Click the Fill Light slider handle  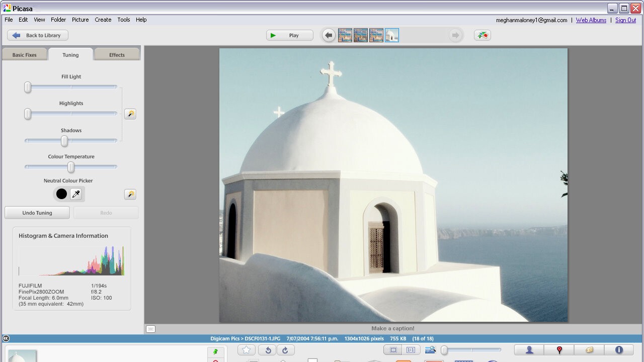pos(28,87)
